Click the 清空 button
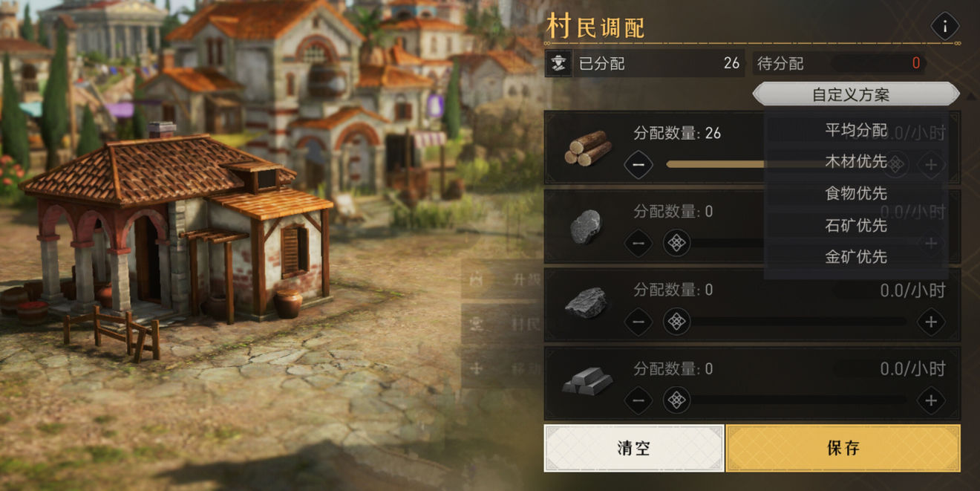Image resolution: width=980 pixels, height=491 pixels. (634, 448)
